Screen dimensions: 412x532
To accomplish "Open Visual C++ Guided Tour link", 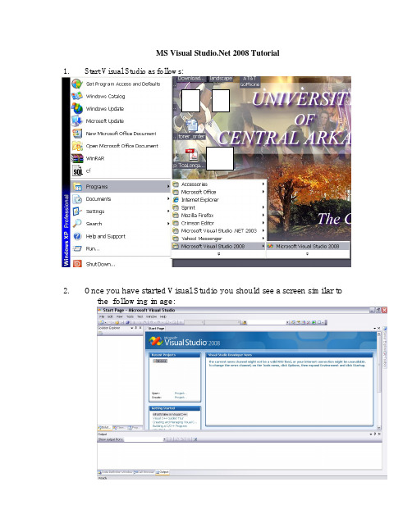I will pyautogui.click(x=168, y=418).
